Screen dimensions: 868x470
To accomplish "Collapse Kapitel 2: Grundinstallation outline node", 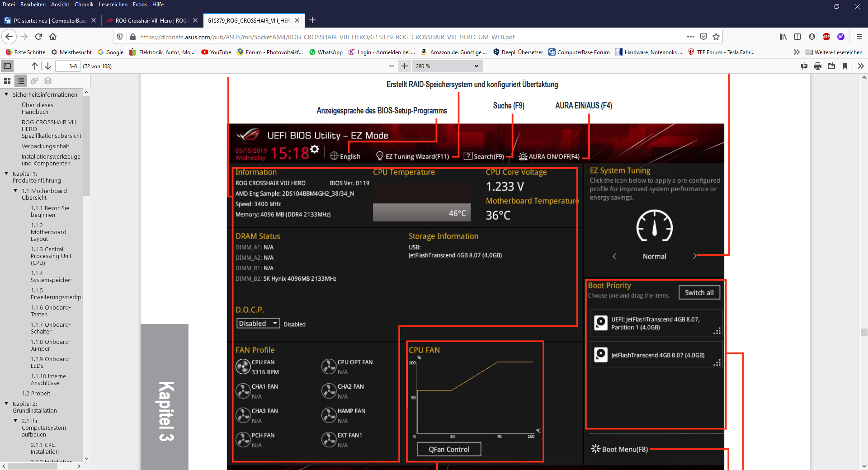I will click(6, 404).
